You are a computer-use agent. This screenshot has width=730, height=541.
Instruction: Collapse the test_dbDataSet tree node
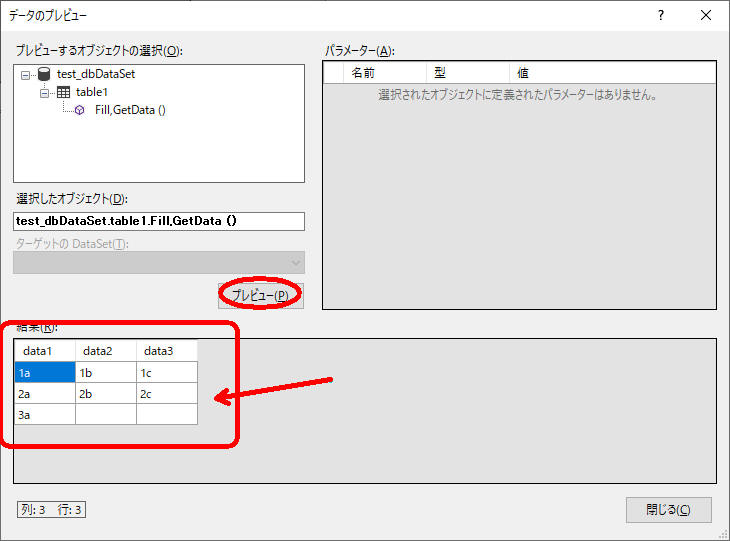pyautogui.click(x=25, y=74)
